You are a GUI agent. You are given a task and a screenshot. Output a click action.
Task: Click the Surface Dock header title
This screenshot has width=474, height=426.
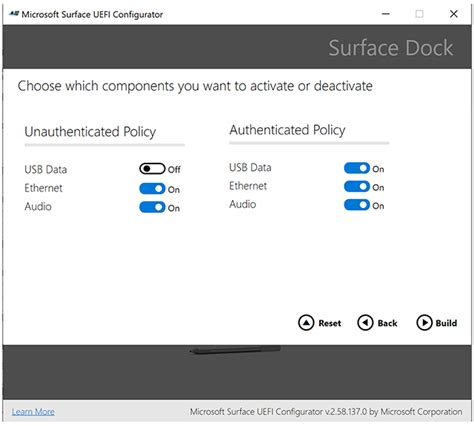[x=391, y=48]
